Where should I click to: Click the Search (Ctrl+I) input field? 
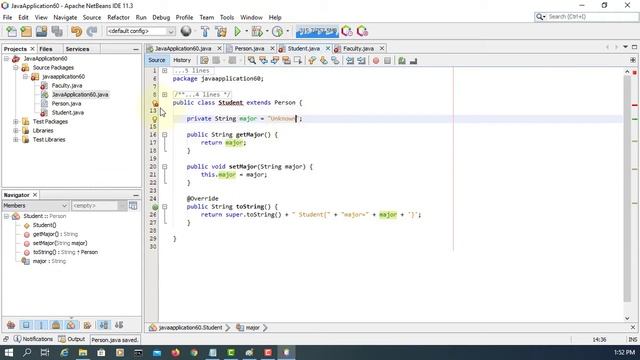(587, 17)
